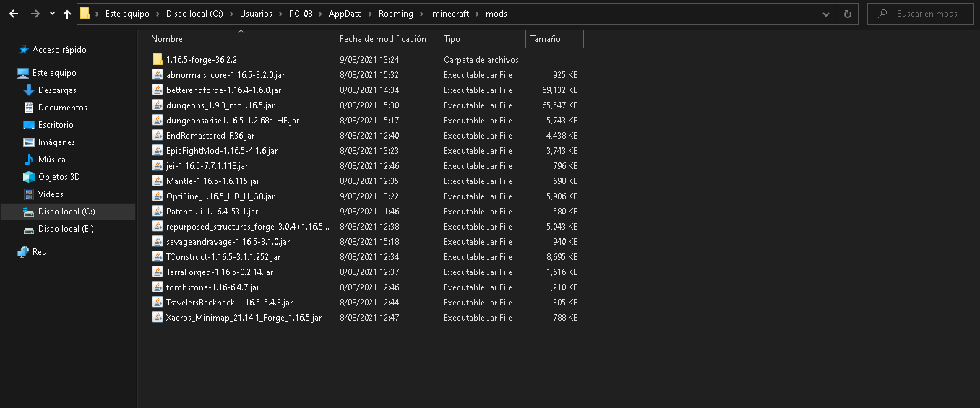The width and height of the screenshot is (980, 408).
Task: Select Disco local (E:) in sidebar
Action: pyautogui.click(x=66, y=229)
